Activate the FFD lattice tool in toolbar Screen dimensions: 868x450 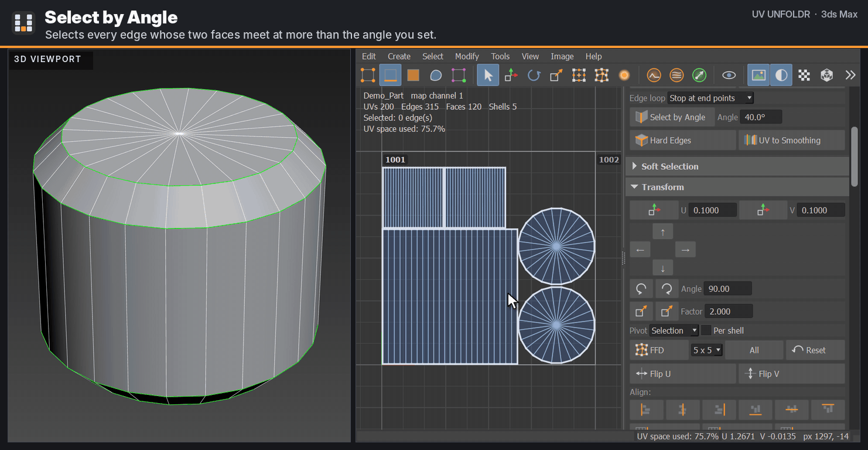coord(602,75)
